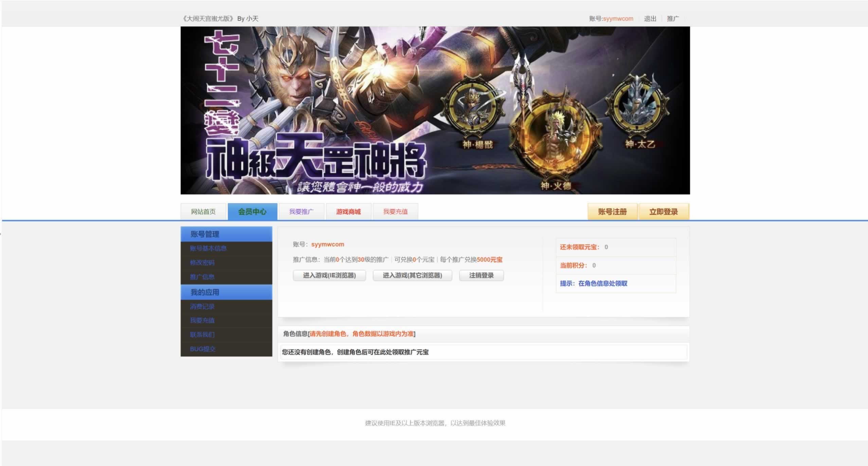Click 进入游戏(IE浏览器) button

click(329, 275)
